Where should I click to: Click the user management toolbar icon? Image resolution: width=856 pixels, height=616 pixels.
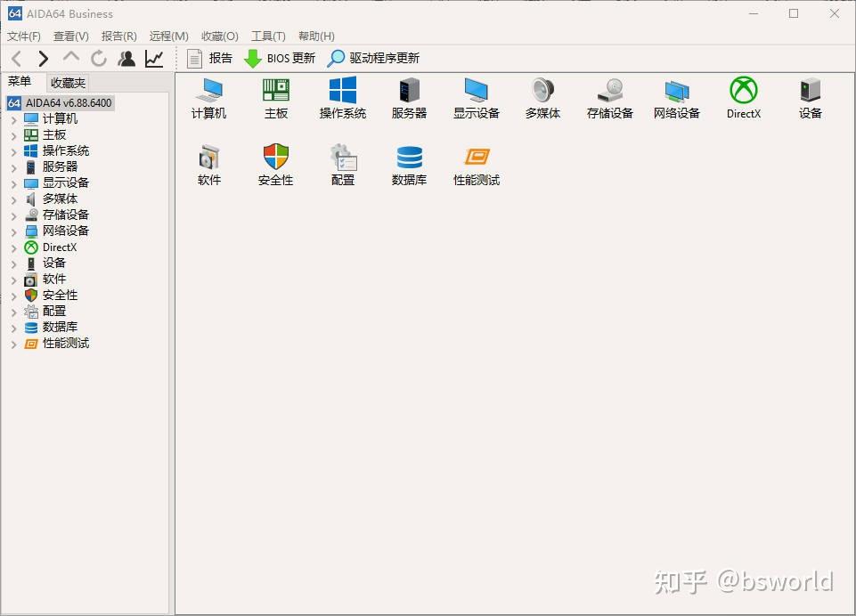tap(126, 59)
